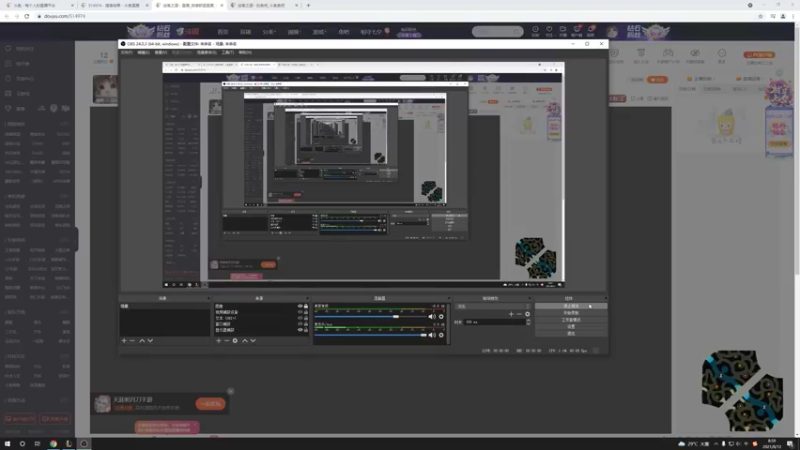Click orange button on Douyu bottom banner

(210, 404)
